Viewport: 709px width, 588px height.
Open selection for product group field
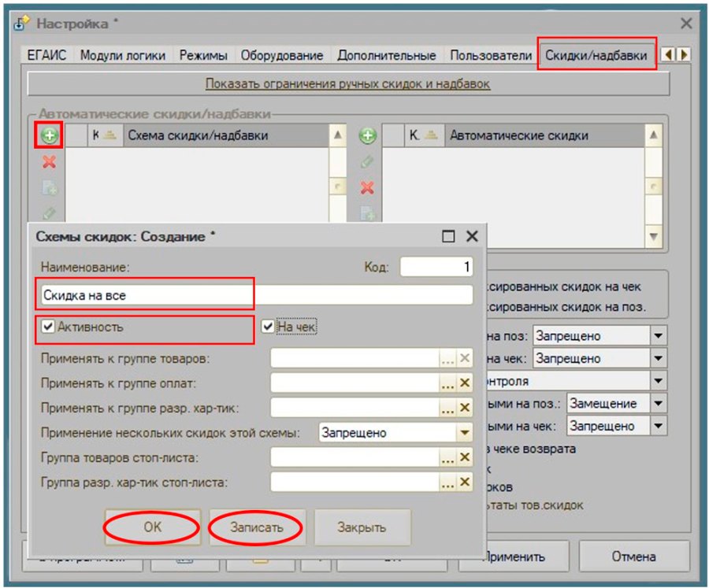(x=447, y=358)
